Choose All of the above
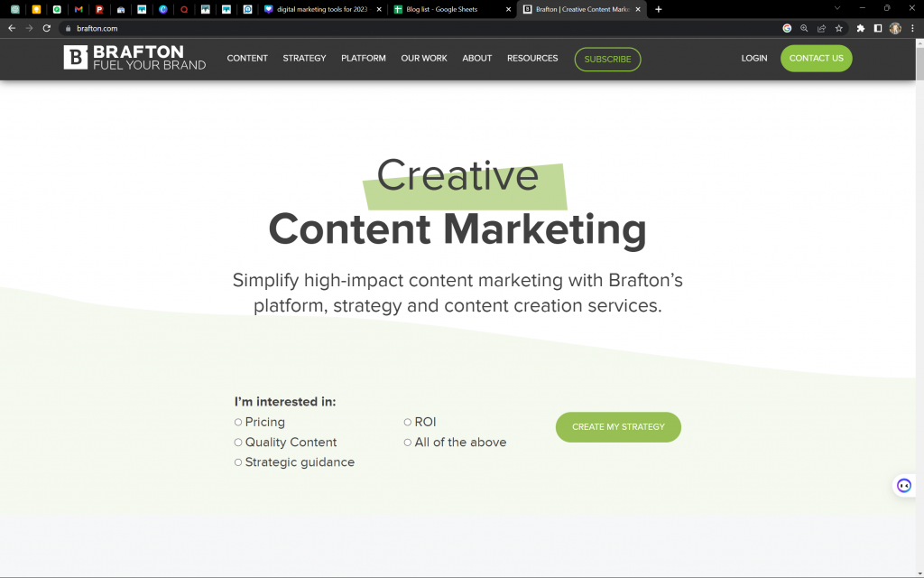The width and height of the screenshot is (924, 578). (407, 443)
